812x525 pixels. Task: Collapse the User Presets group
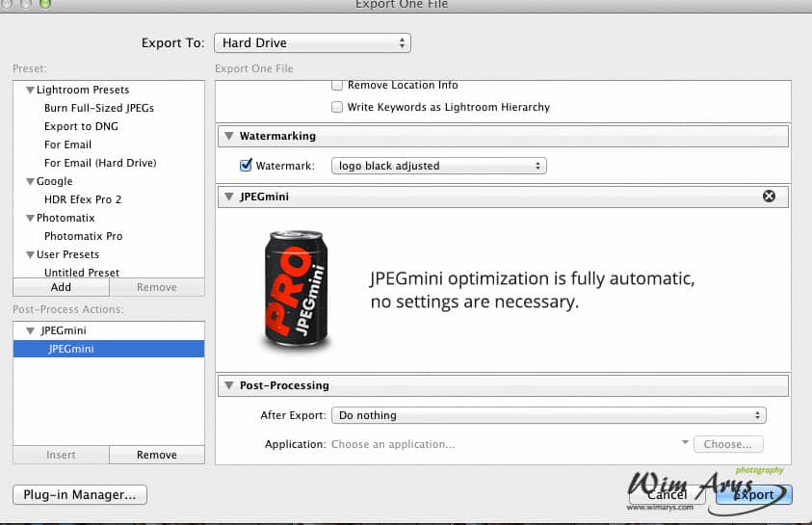pyautogui.click(x=30, y=254)
